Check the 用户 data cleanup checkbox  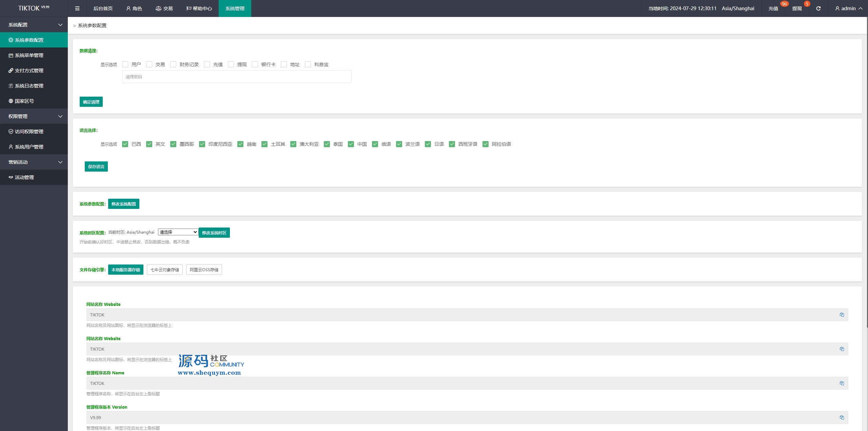pos(125,64)
